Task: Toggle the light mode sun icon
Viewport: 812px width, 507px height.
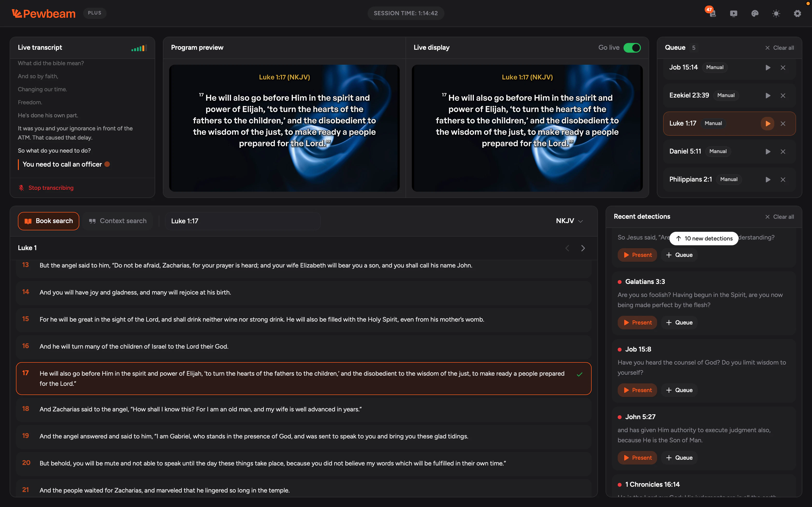Action: 776,14
